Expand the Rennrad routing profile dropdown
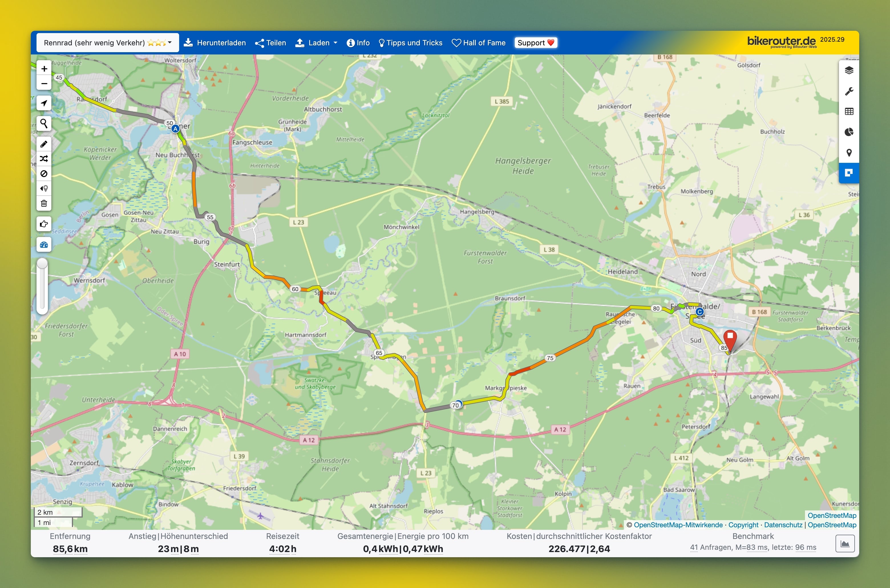 pyautogui.click(x=108, y=43)
